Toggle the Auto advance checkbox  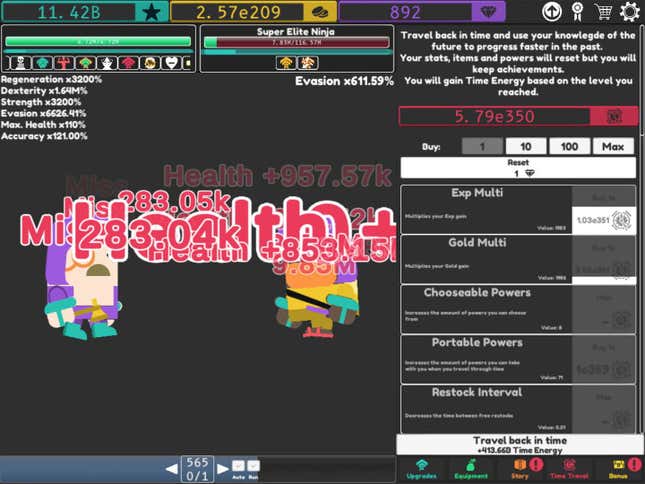pos(238,466)
